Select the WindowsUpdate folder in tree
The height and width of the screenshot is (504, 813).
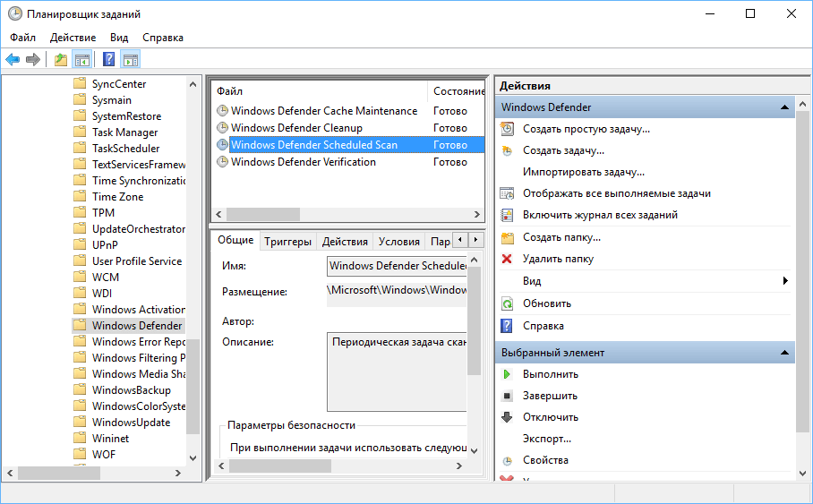pyautogui.click(x=130, y=423)
